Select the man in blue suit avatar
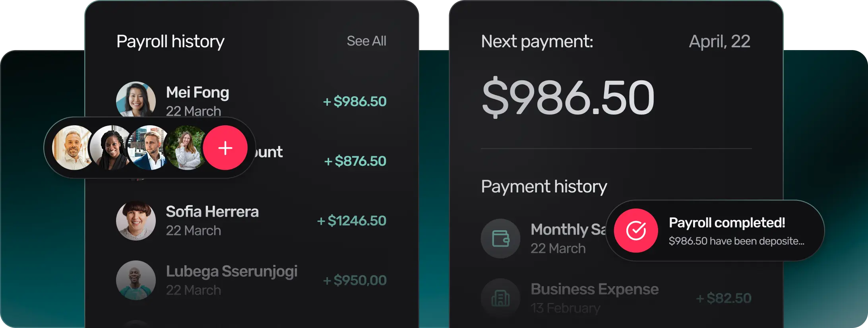The width and height of the screenshot is (868, 328). coord(148,148)
